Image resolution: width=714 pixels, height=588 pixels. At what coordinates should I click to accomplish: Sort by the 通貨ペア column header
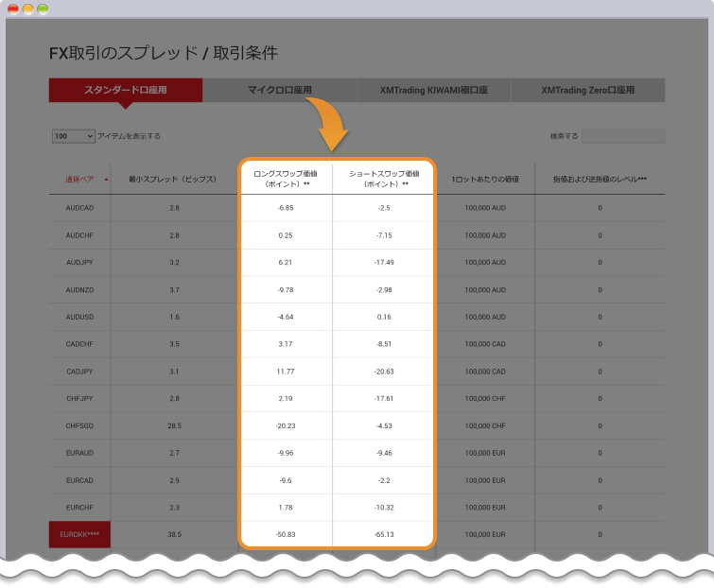click(x=79, y=180)
